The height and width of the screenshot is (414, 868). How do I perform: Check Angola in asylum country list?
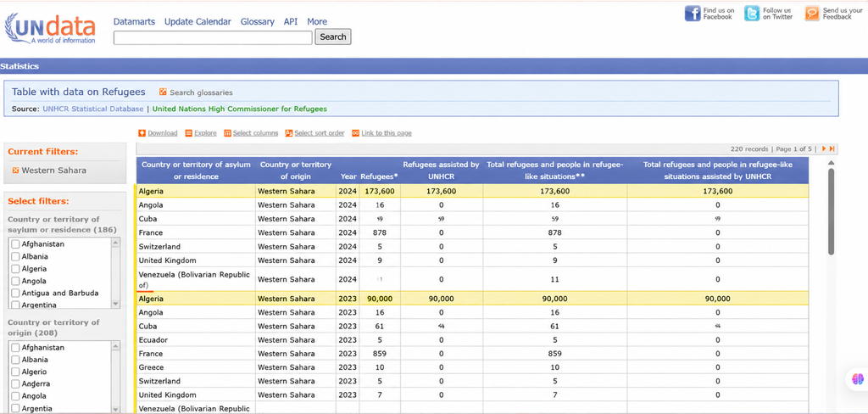(x=15, y=281)
